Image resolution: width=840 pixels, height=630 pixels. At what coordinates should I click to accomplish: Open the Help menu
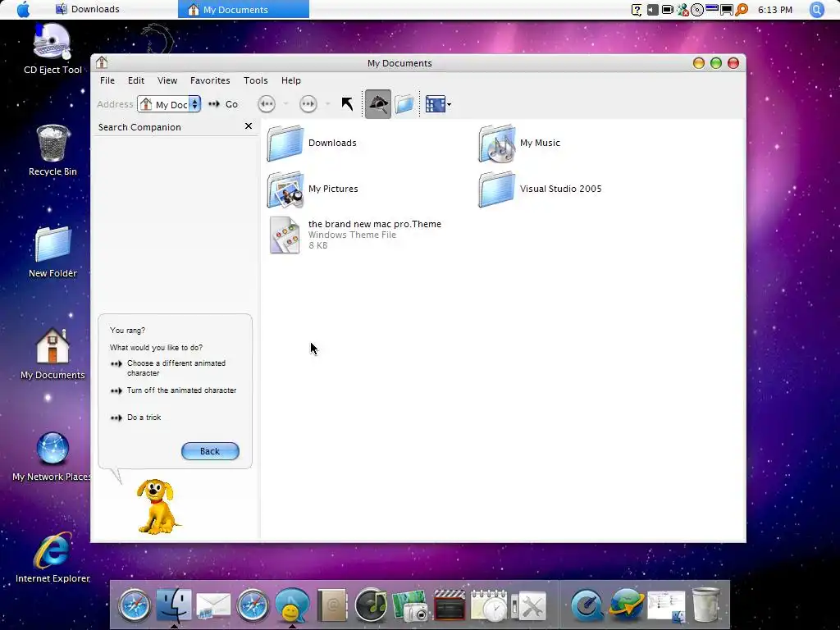[x=291, y=80]
